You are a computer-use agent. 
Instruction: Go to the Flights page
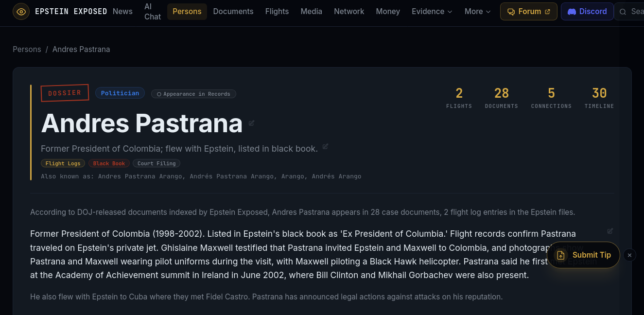(x=277, y=12)
